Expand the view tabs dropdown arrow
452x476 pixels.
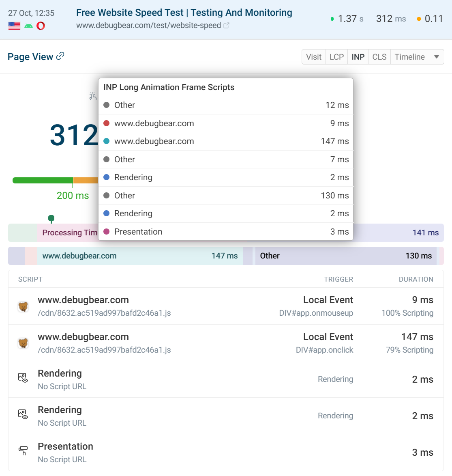tap(437, 57)
